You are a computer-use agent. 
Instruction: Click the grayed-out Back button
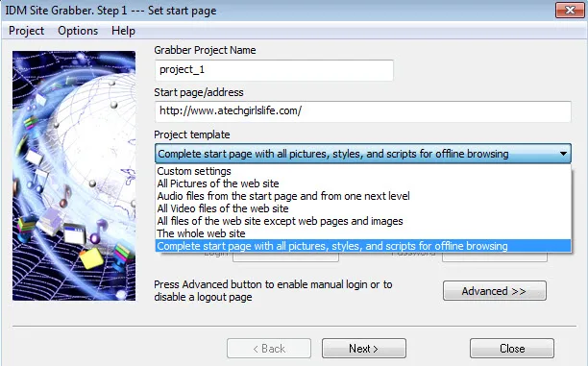pos(269,349)
